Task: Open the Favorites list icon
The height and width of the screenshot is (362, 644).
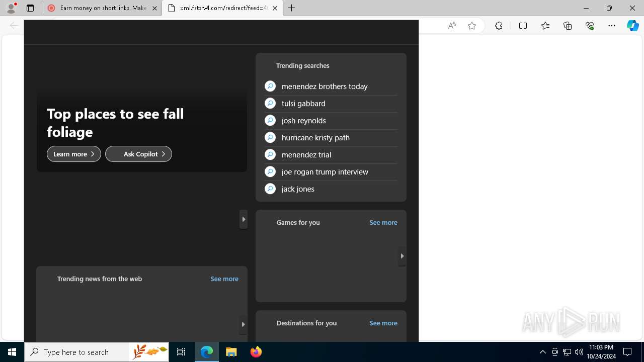Action: pyautogui.click(x=545, y=26)
